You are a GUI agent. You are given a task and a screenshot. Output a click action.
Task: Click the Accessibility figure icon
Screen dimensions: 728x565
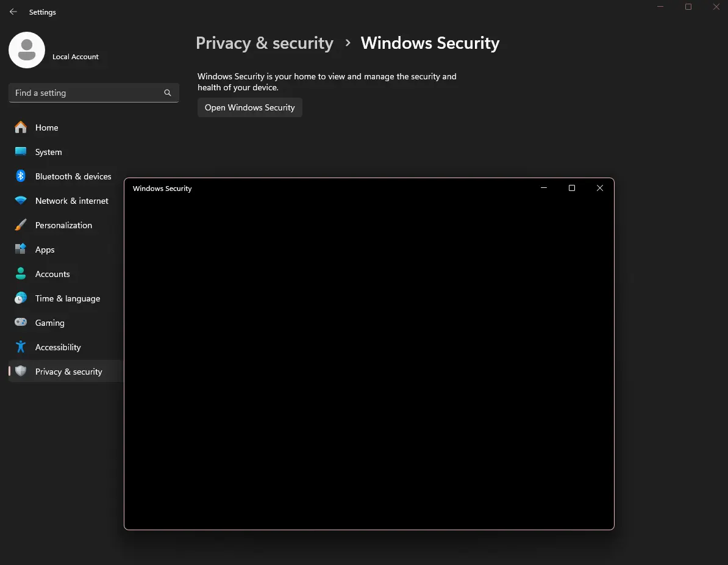point(21,347)
